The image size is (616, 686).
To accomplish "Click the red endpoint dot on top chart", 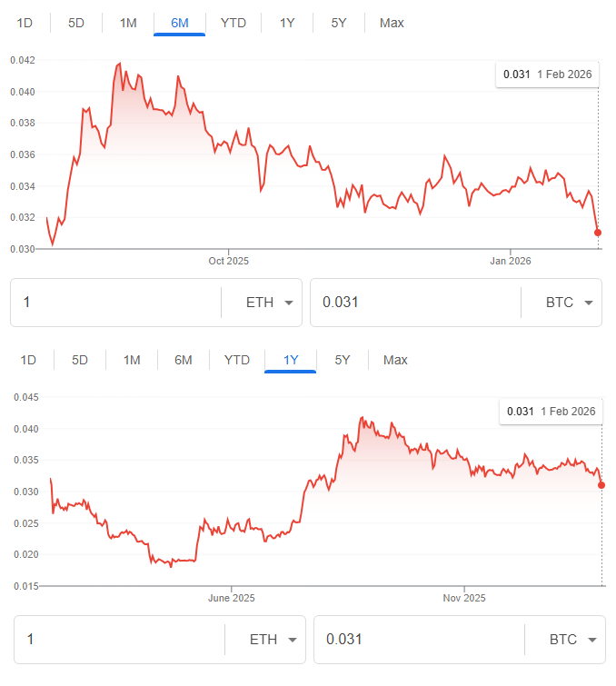I will (x=598, y=233).
